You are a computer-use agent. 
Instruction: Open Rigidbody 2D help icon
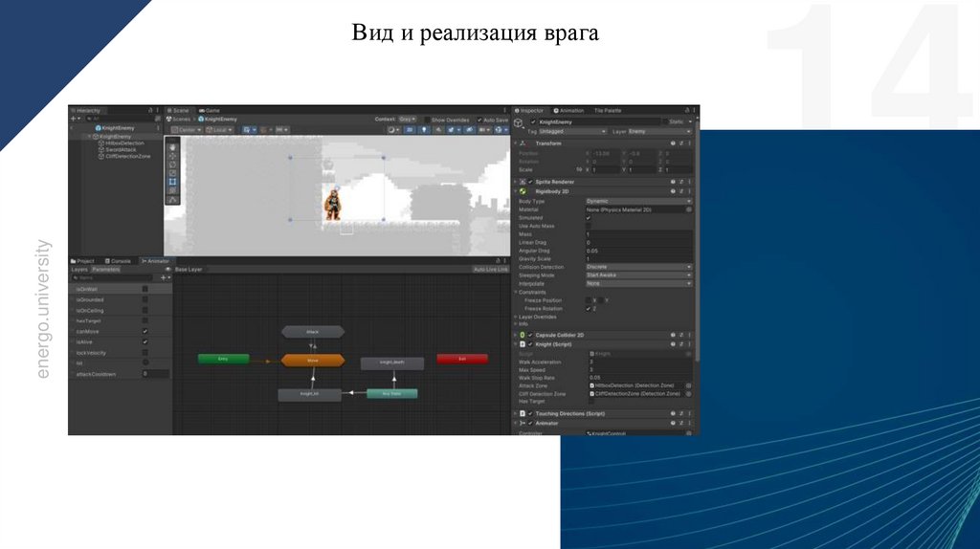[x=673, y=191]
